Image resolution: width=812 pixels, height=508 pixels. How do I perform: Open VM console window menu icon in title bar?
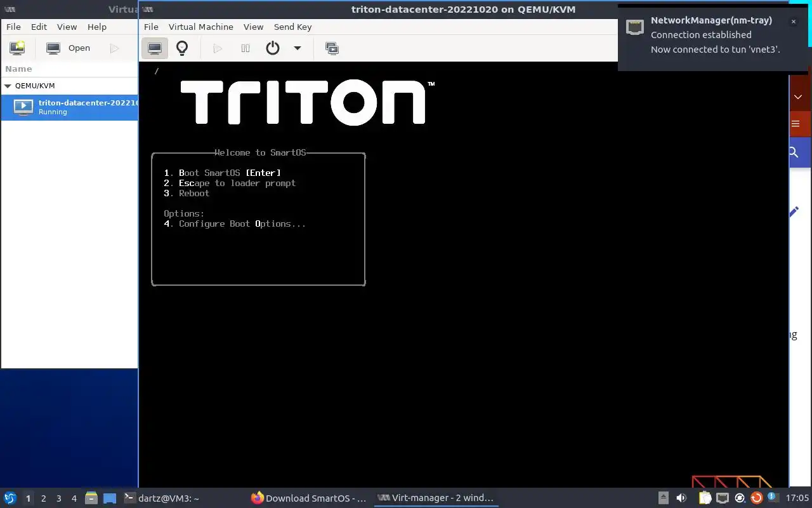[147, 10]
